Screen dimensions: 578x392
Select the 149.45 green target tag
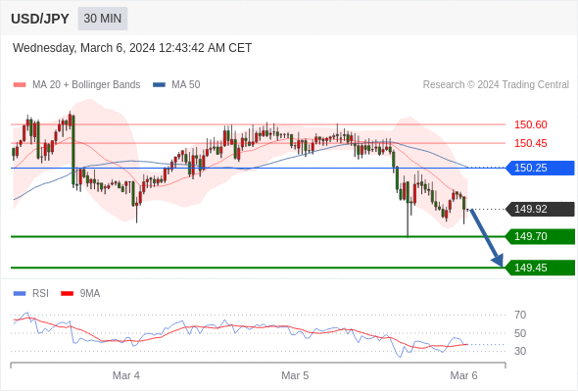coord(540,268)
